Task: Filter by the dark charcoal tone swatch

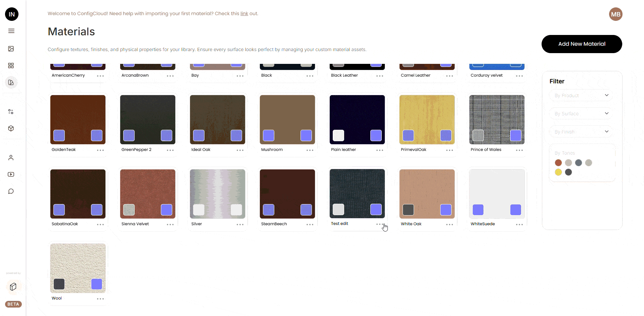Action: 568,172
